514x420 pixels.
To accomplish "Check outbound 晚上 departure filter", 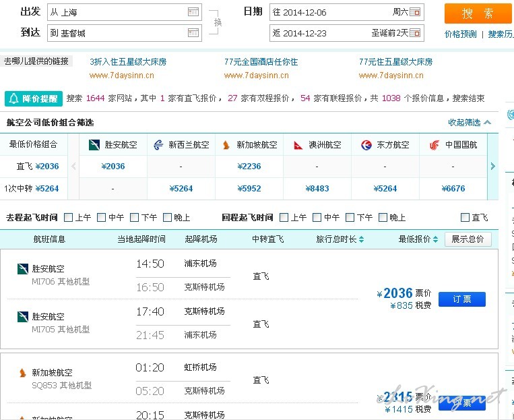I will tap(167, 218).
